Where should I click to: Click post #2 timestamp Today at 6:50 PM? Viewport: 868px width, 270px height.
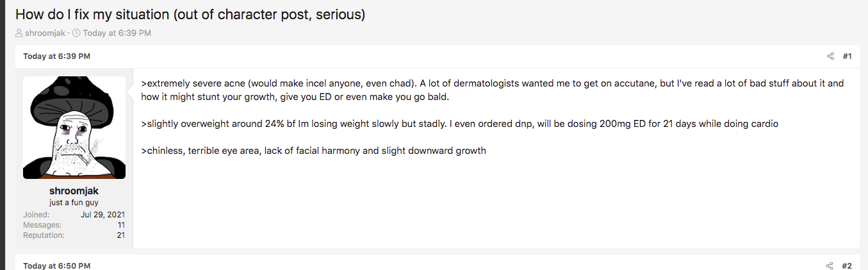tap(56, 266)
